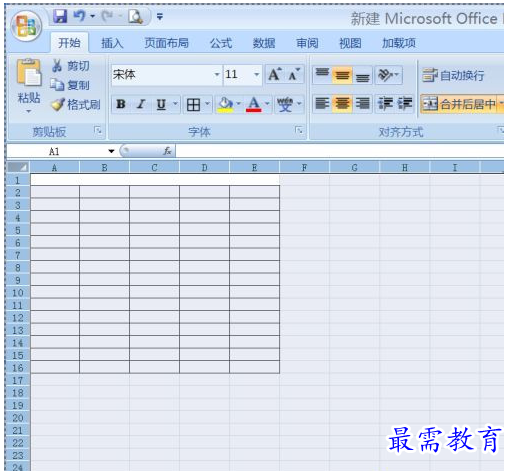Select column F header
This screenshot has width=510, height=471.
pos(304,167)
